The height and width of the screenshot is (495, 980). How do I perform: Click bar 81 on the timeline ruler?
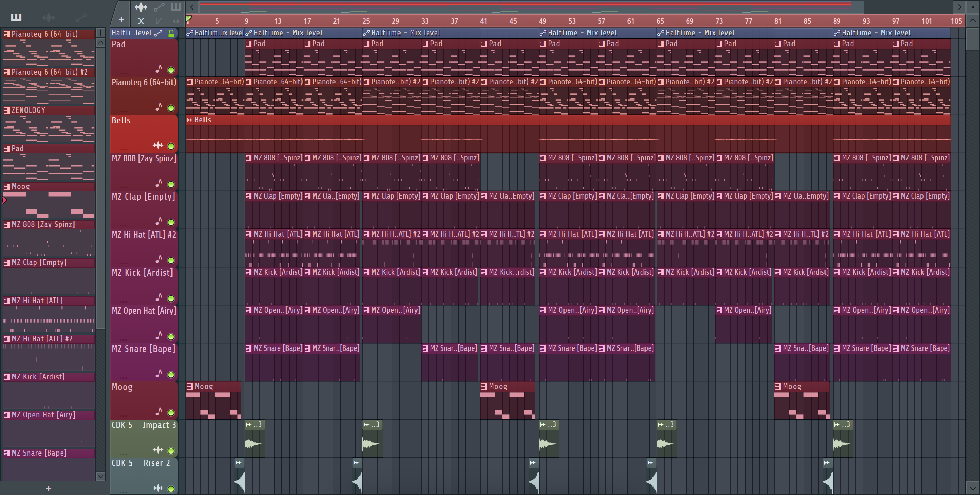(x=777, y=21)
